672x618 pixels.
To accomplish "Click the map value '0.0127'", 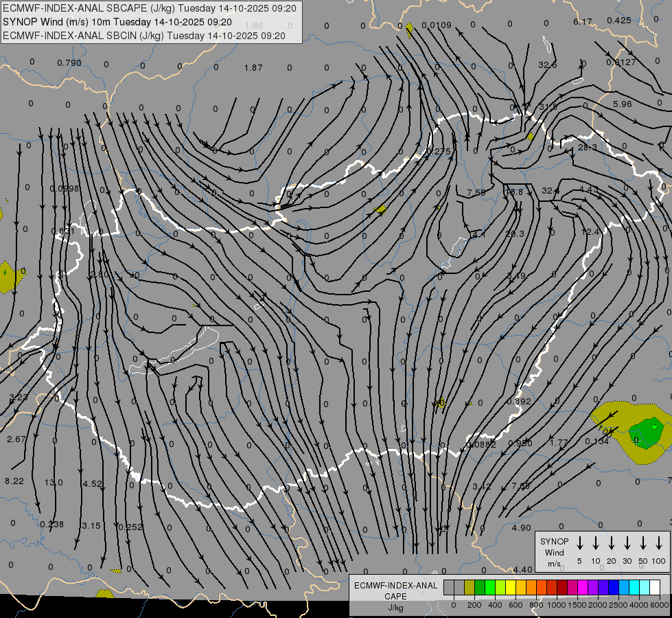I will coord(621,62).
